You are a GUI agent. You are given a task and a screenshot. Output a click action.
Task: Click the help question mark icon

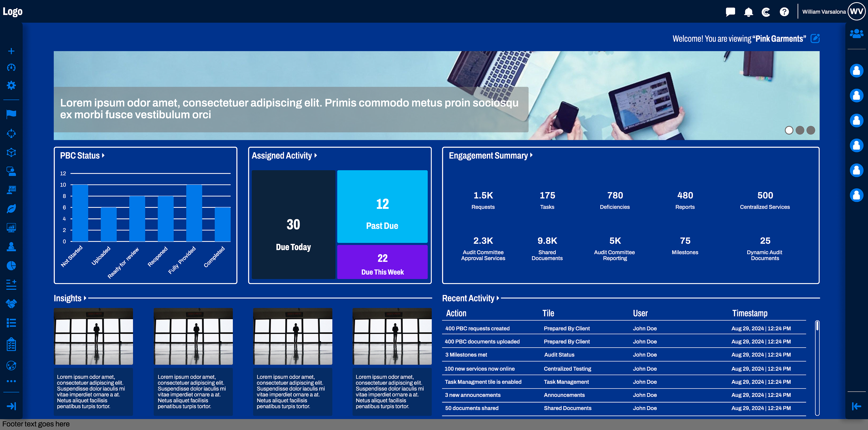[x=784, y=12]
